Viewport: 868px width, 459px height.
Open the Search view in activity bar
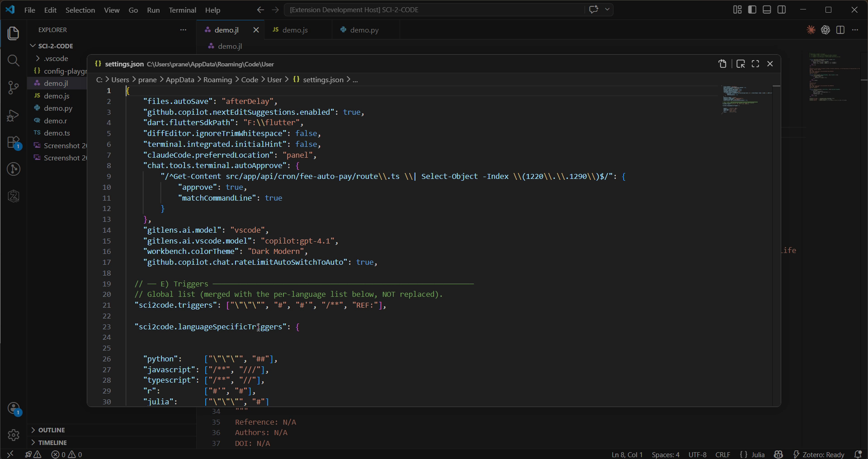(x=14, y=61)
